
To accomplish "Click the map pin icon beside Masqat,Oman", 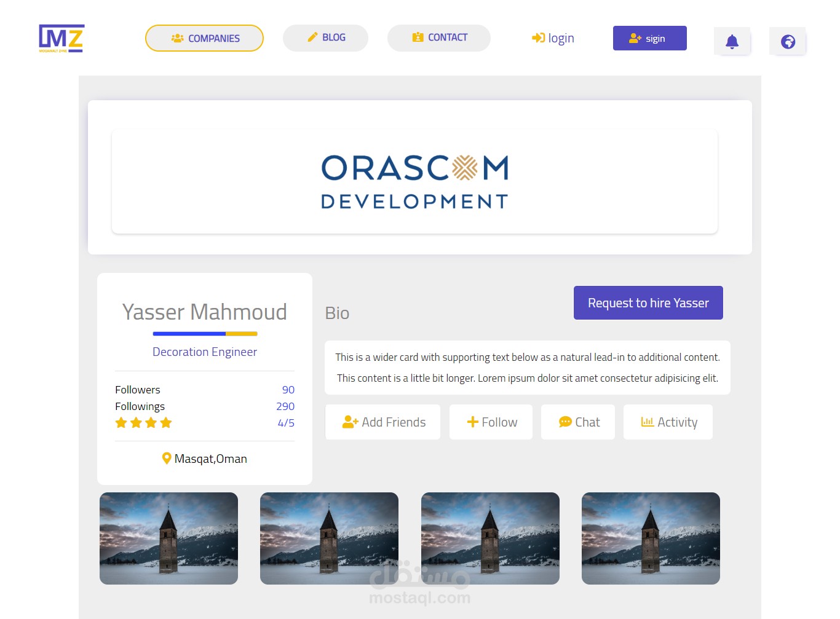I will 166,459.
